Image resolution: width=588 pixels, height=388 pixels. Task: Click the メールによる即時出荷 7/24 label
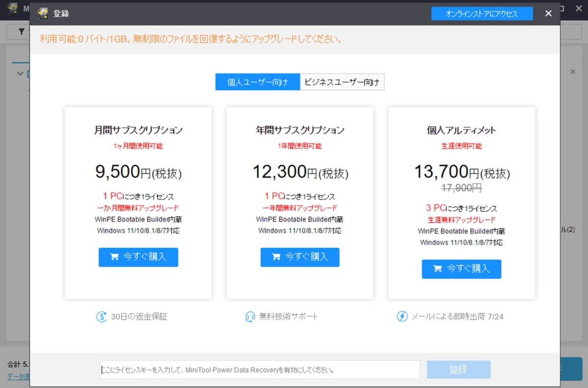coord(457,317)
